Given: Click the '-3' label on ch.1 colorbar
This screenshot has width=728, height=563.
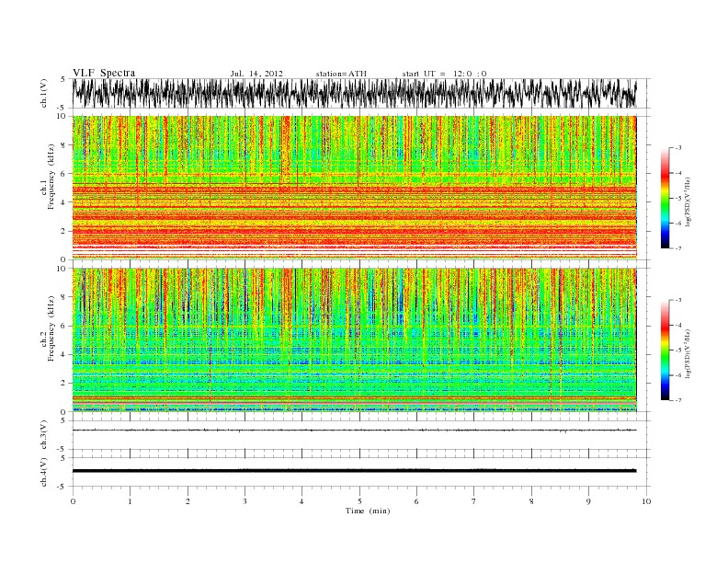Looking at the screenshot, I should coord(678,148).
